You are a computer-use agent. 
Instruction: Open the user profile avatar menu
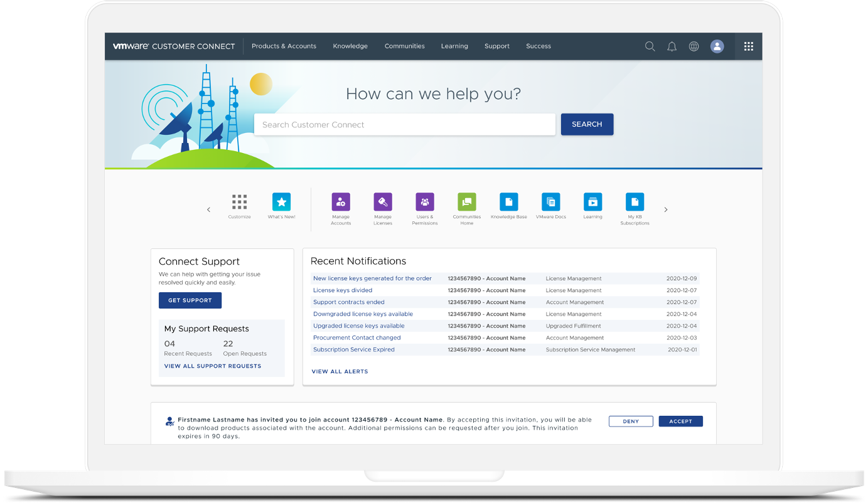[717, 46]
